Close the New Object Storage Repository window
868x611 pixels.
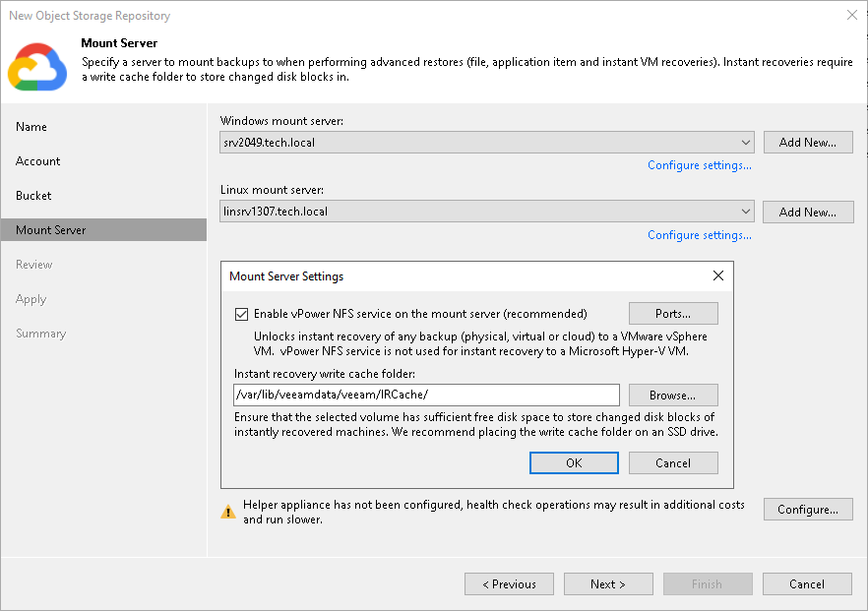click(x=852, y=15)
